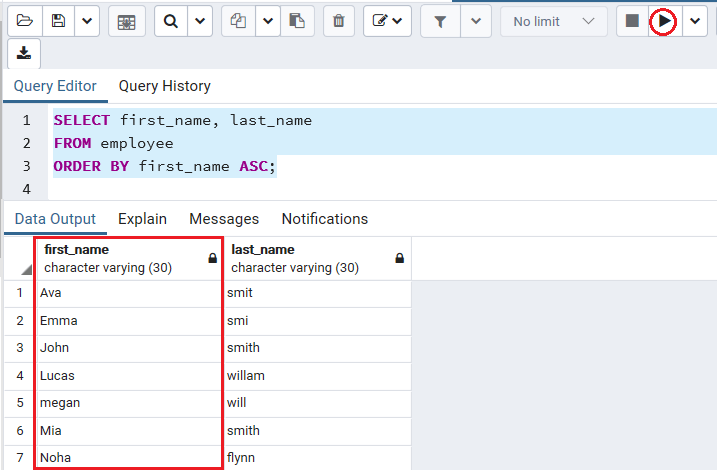Switch to the Query History tab
This screenshot has width=717, height=472.
[x=165, y=86]
